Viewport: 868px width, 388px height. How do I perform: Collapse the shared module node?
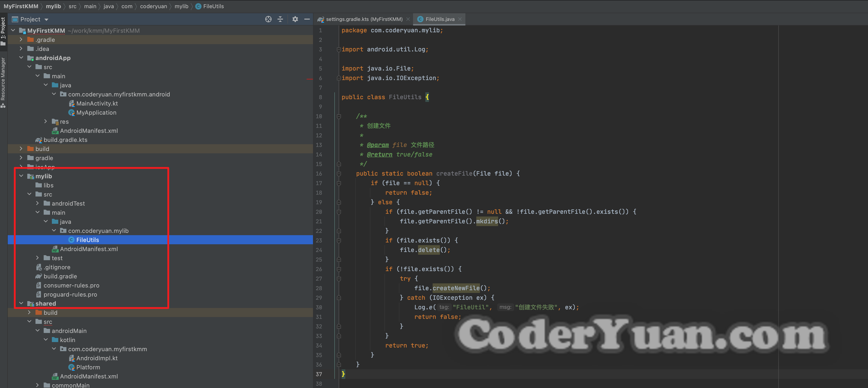coord(21,303)
